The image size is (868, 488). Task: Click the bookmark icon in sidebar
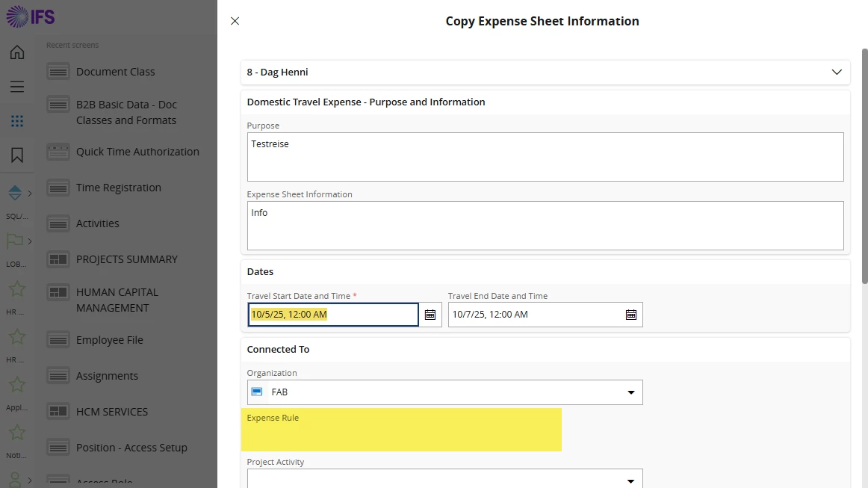pos(16,155)
